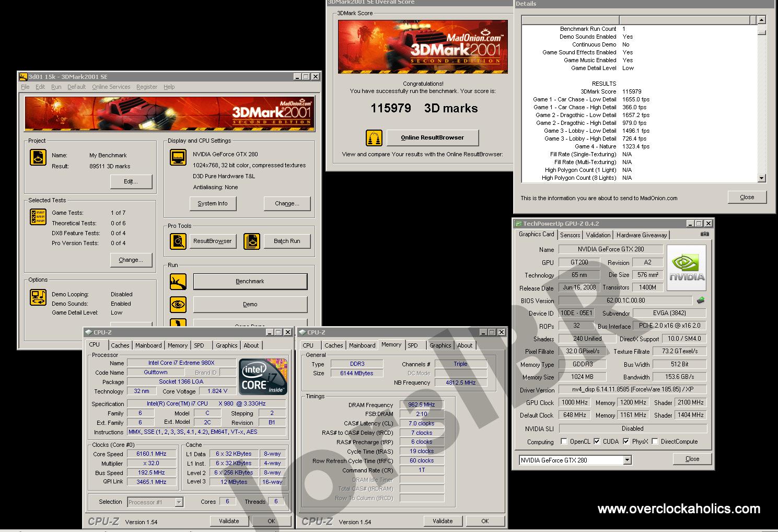The width and height of the screenshot is (778, 532).
Task: Click the 3DMark2001 title bar app icon
Action: point(24,76)
